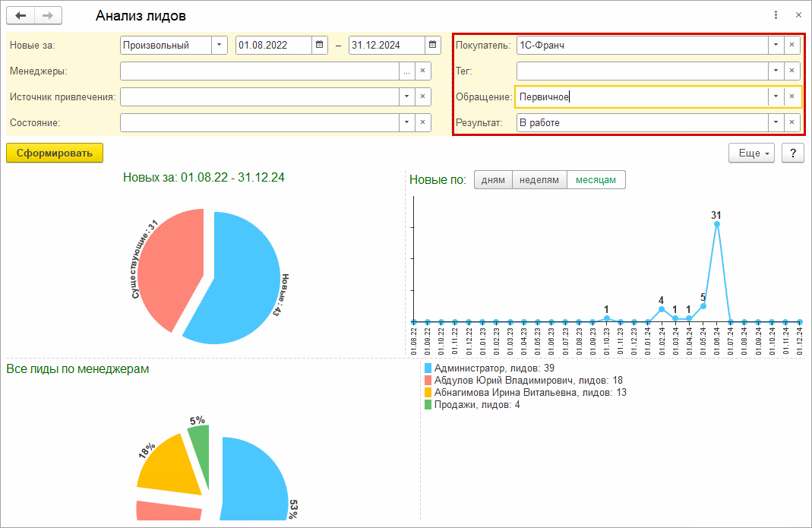Open the three-dot window menu

[776, 15]
